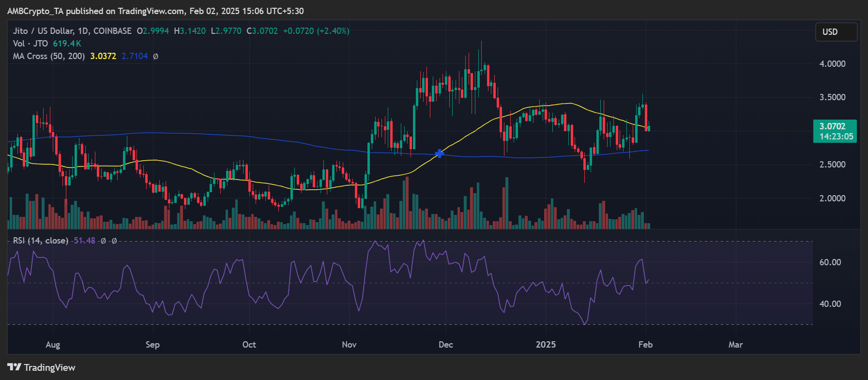Click the first ø symbol in RSI legend
Screen dimensions: 868x380
103,241
